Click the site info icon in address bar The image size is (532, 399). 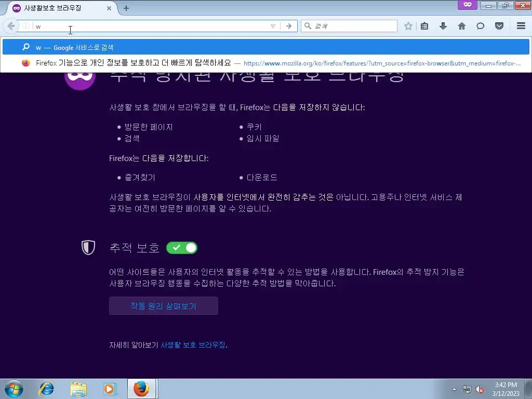26,26
